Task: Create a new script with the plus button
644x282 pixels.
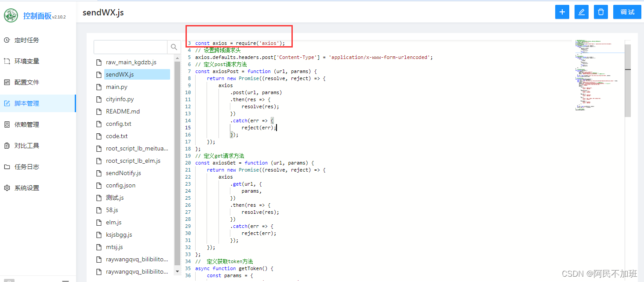Action: (x=562, y=12)
